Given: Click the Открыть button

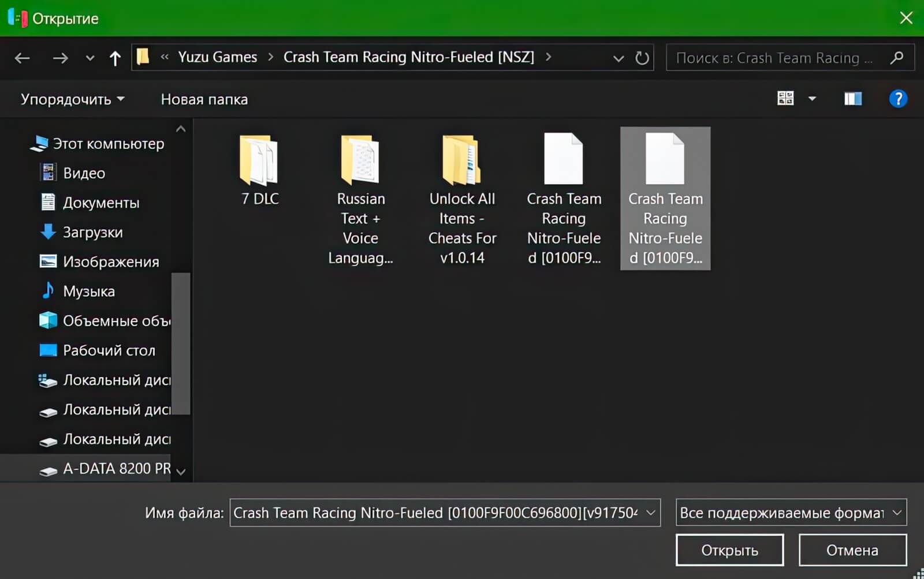Looking at the screenshot, I should [729, 550].
